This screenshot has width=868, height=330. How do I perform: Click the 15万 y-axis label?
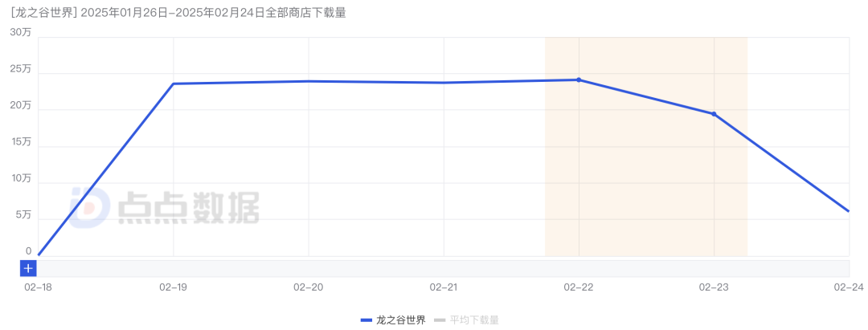[21, 142]
